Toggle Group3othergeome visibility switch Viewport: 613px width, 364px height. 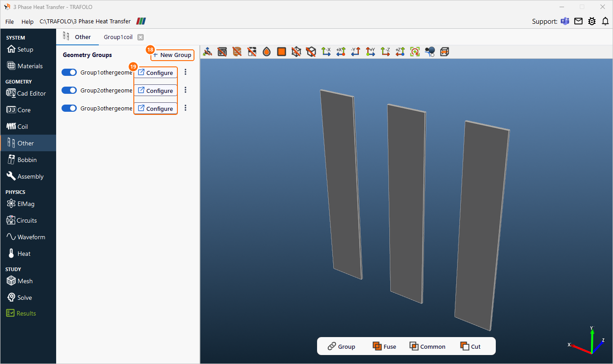click(69, 108)
